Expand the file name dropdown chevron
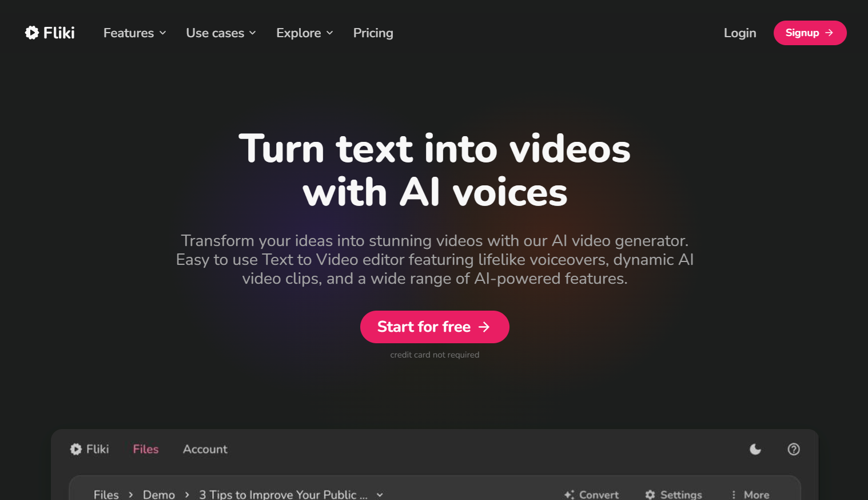The height and width of the screenshot is (500, 868). coord(380,495)
